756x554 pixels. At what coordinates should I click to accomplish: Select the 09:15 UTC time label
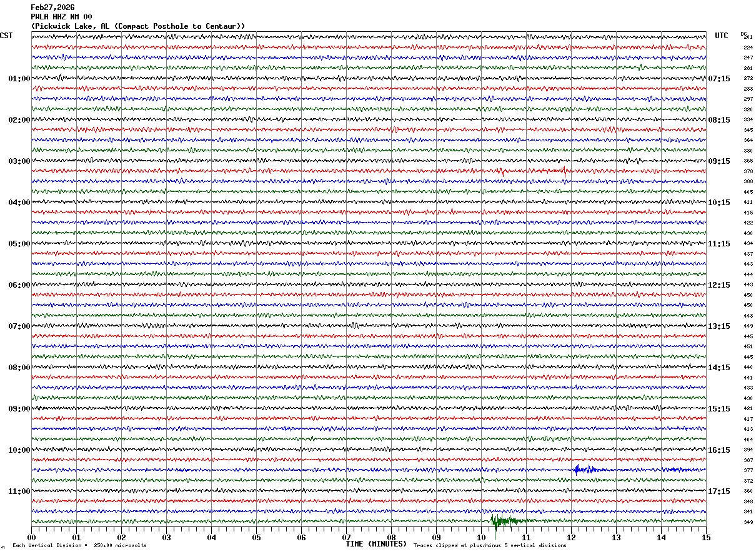(x=719, y=161)
